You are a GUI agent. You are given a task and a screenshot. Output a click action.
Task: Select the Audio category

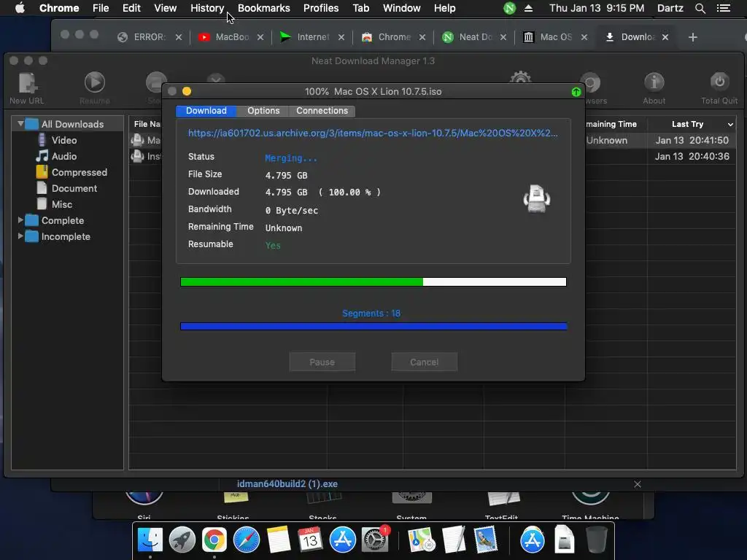point(64,156)
